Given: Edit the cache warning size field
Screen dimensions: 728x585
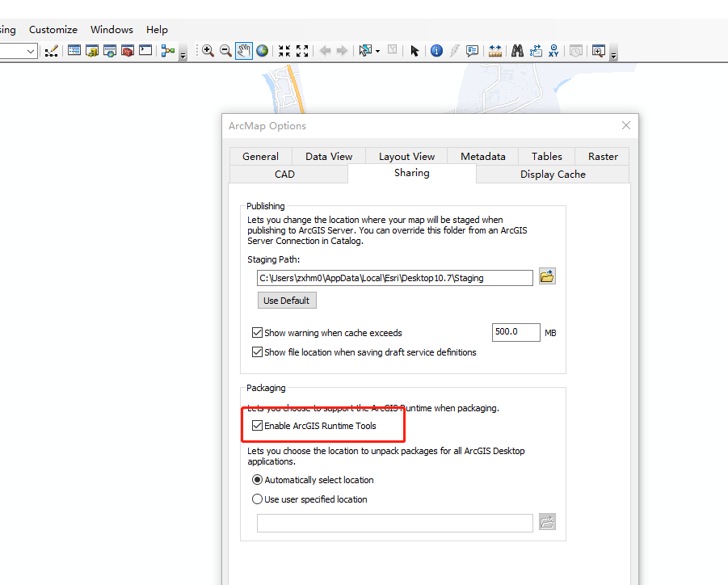Looking at the screenshot, I should click(x=515, y=332).
